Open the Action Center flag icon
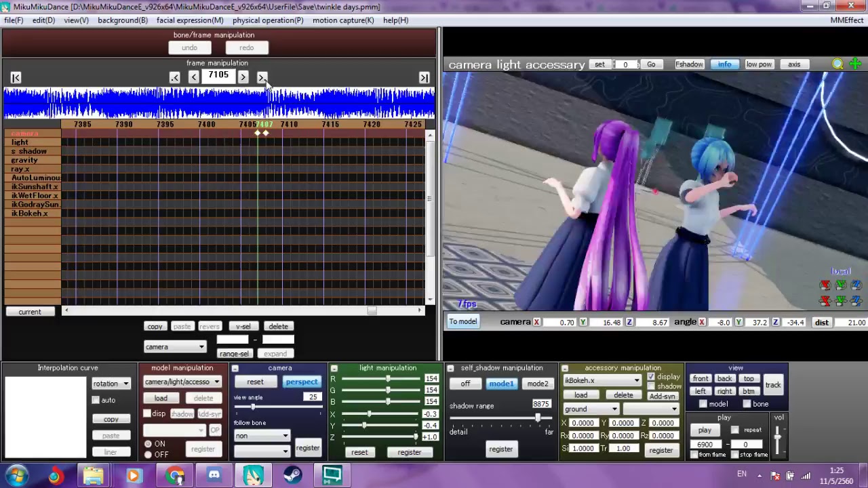The height and width of the screenshot is (488, 868). (x=775, y=476)
